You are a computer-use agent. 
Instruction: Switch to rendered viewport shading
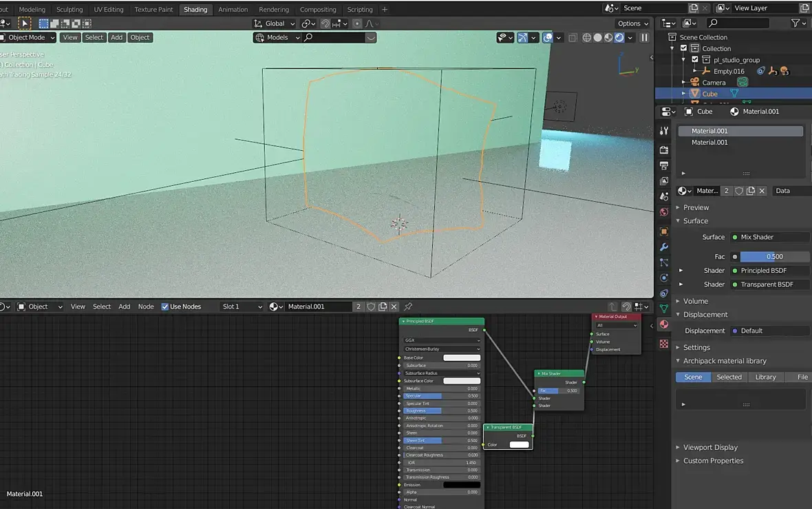coord(619,38)
